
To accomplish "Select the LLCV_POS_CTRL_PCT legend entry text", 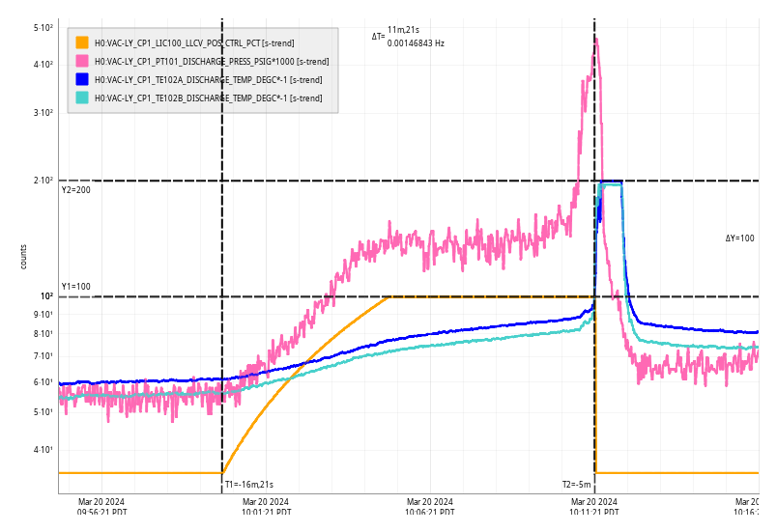I will [x=194, y=42].
